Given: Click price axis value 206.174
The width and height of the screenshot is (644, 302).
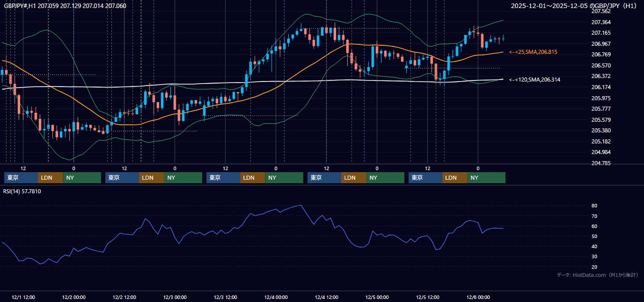Looking at the screenshot, I should tap(601, 87).
